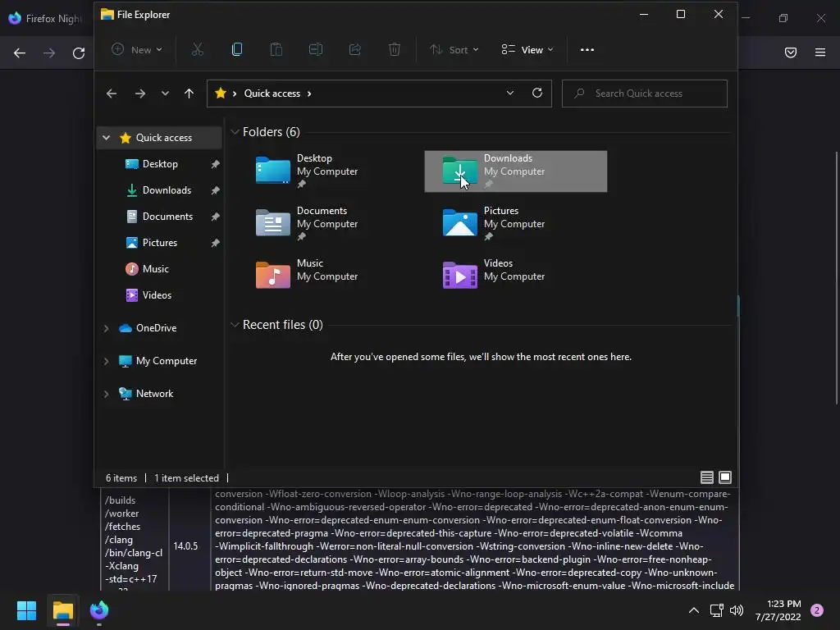The image size is (840, 630).
Task: Go up one folder level
Action: pyautogui.click(x=189, y=94)
